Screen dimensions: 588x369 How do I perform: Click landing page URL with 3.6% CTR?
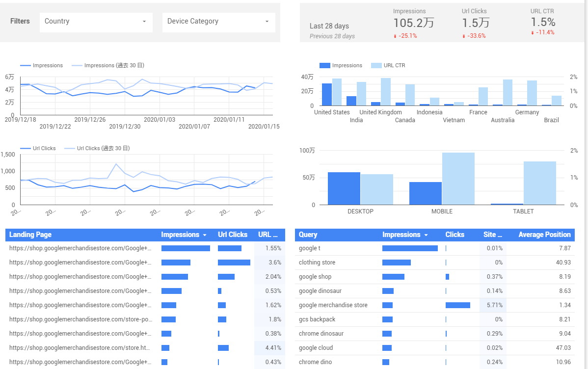click(80, 263)
